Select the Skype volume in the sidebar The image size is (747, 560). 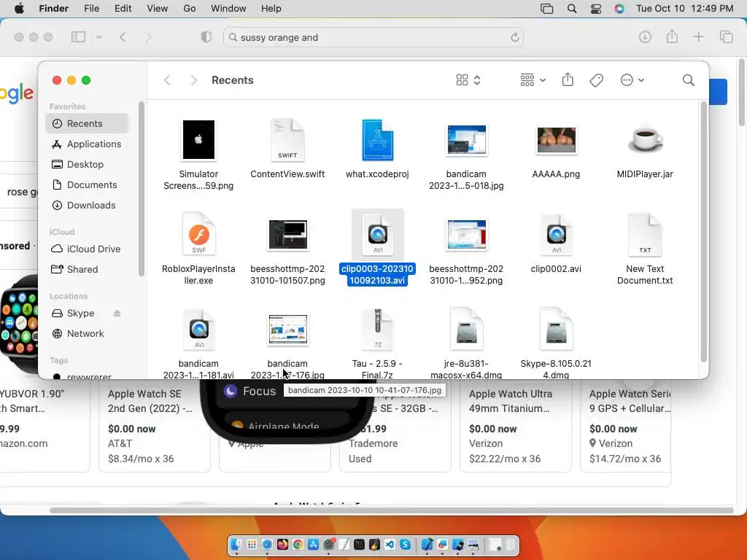[80, 313]
